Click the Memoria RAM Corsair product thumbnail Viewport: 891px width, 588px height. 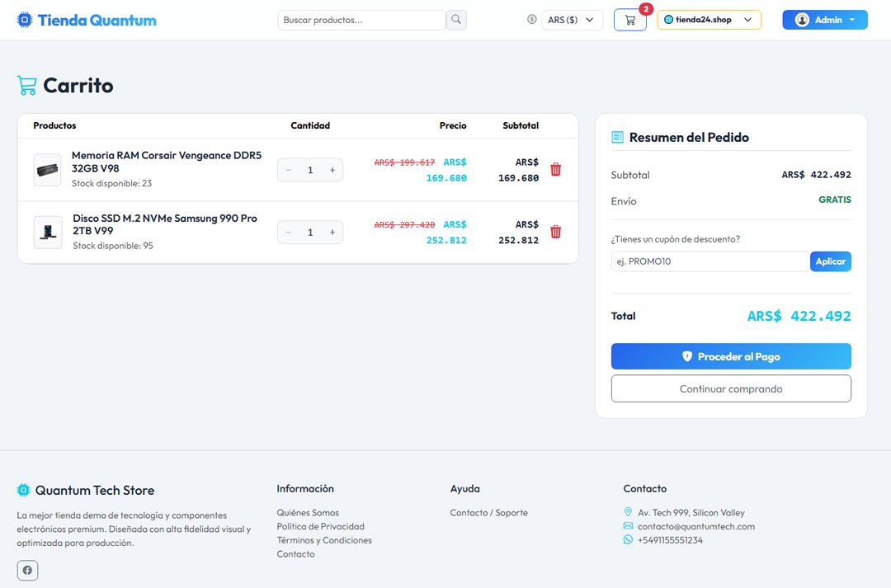tap(47, 170)
